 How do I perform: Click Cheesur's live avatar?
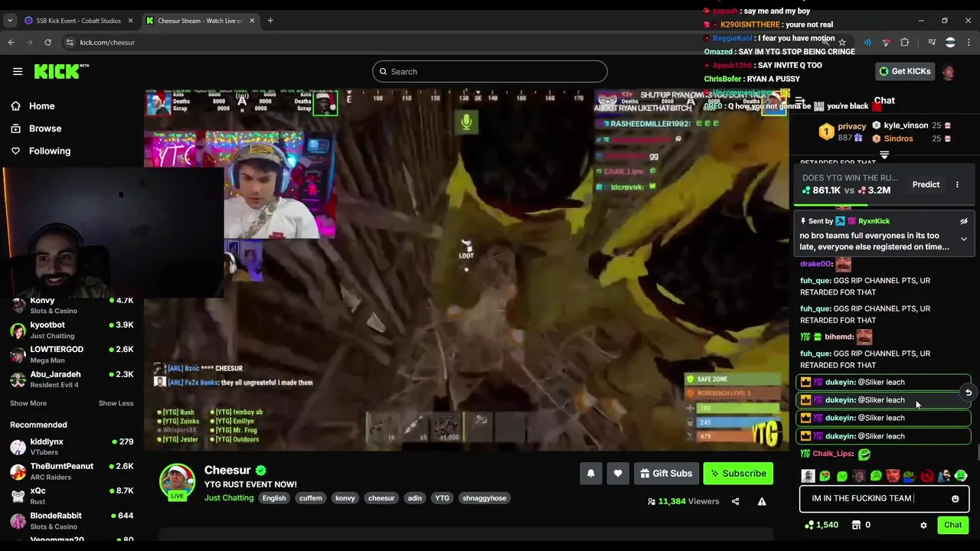click(x=177, y=482)
